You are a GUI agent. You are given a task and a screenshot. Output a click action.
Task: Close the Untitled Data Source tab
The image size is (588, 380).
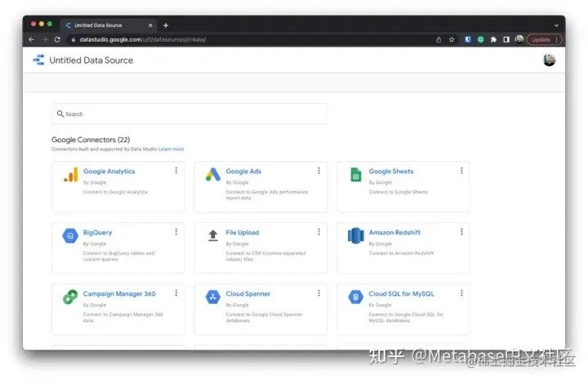click(x=150, y=25)
